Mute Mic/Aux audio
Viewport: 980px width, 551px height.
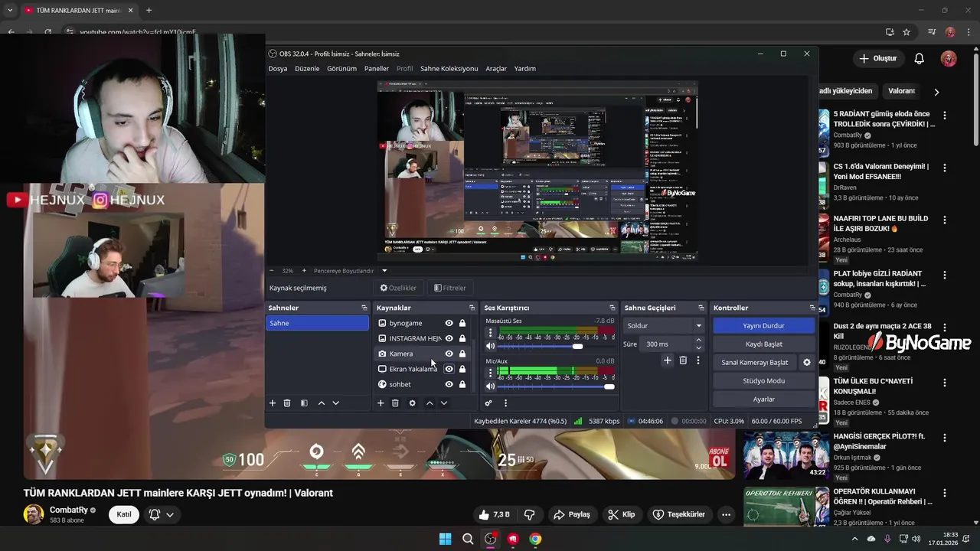pyautogui.click(x=491, y=386)
